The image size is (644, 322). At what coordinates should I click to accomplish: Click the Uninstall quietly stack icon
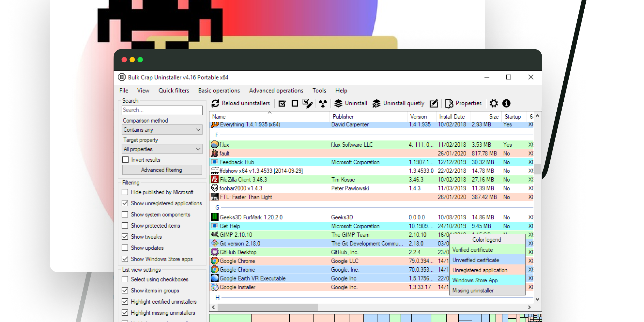click(x=376, y=103)
